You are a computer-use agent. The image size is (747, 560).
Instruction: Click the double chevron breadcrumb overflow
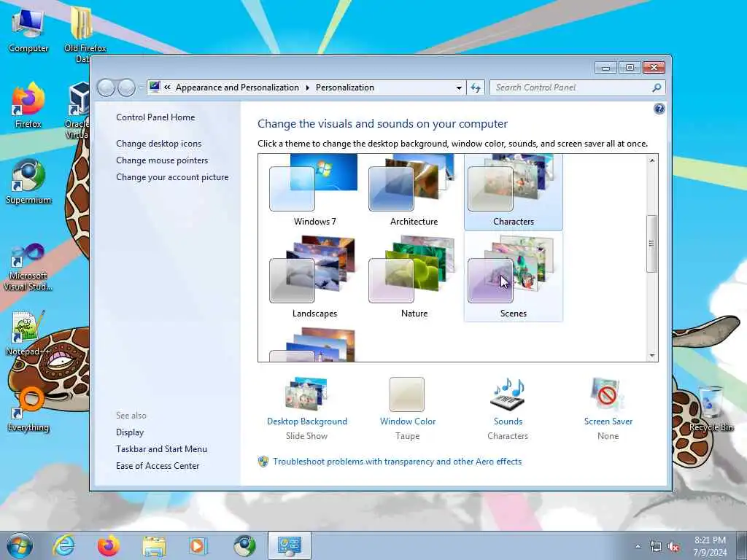click(167, 87)
